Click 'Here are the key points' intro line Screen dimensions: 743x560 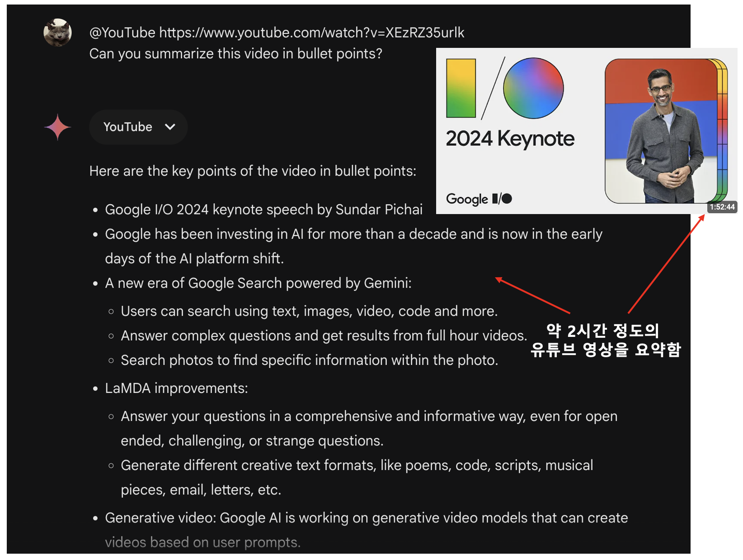pos(253,171)
